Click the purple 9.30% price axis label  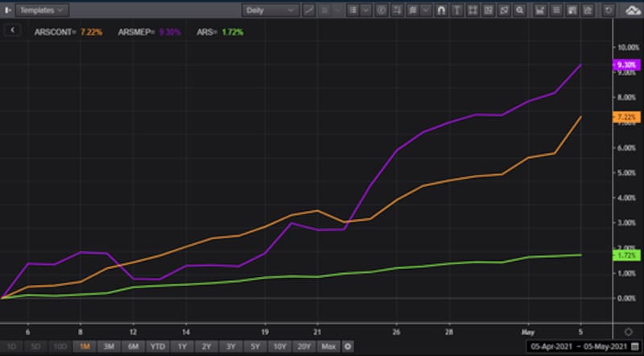click(x=625, y=64)
